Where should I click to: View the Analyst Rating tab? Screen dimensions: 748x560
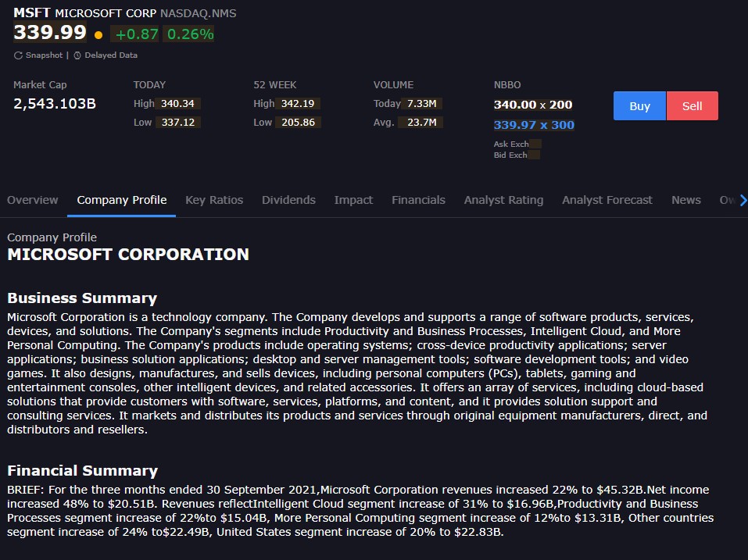click(504, 200)
